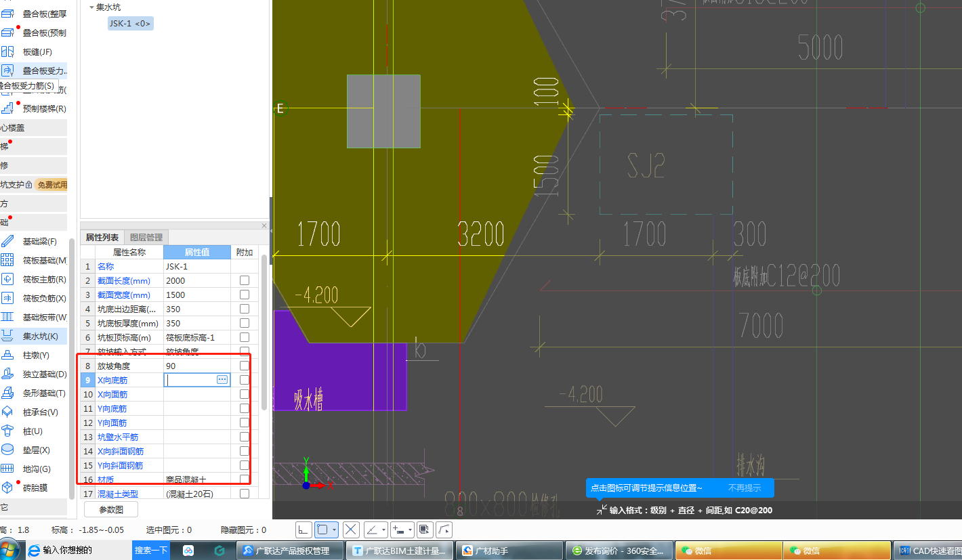This screenshot has height=560, width=962.
Task: Click the collapse arrows icon beside 输入格式 hint
Action: (x=602, y=510)
